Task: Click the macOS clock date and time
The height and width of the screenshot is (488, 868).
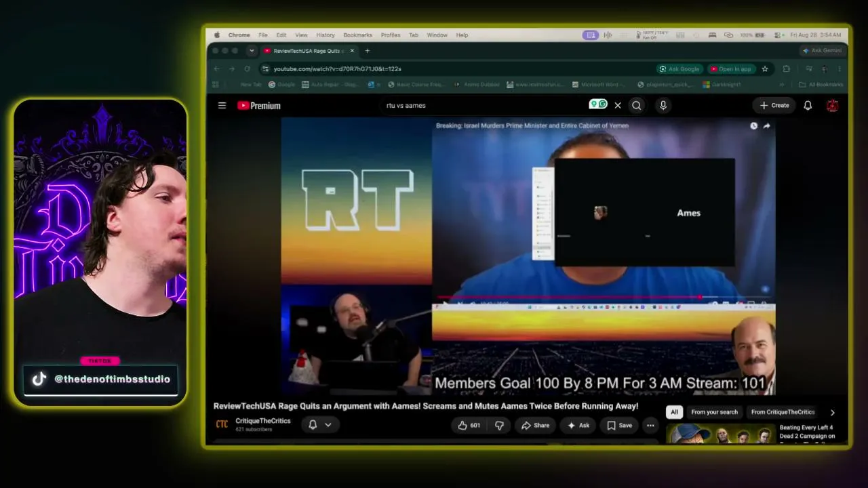Action: (816, 35)
